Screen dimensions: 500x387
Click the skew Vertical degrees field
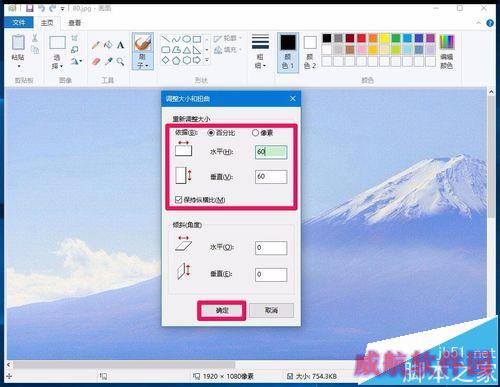click(271, 275)
